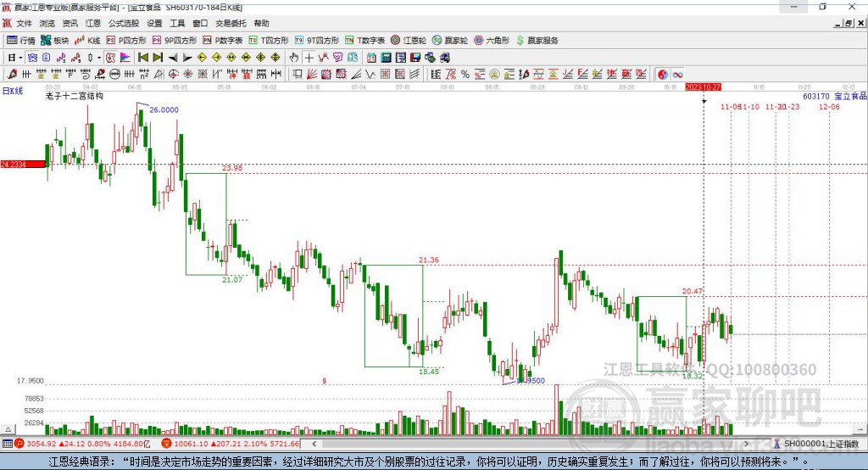
Task: Open the 赢家轮 wheel tool
Action: (450, 41)
